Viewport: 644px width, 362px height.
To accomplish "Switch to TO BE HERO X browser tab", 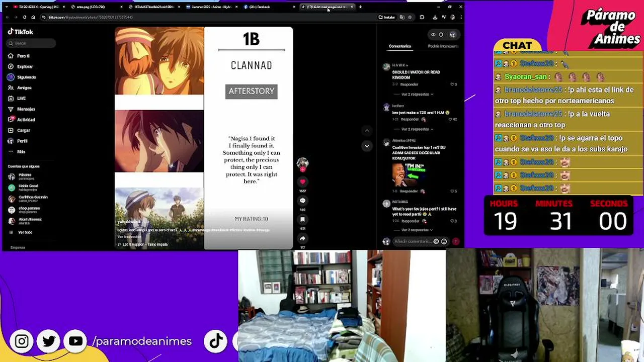I will 38,7.
